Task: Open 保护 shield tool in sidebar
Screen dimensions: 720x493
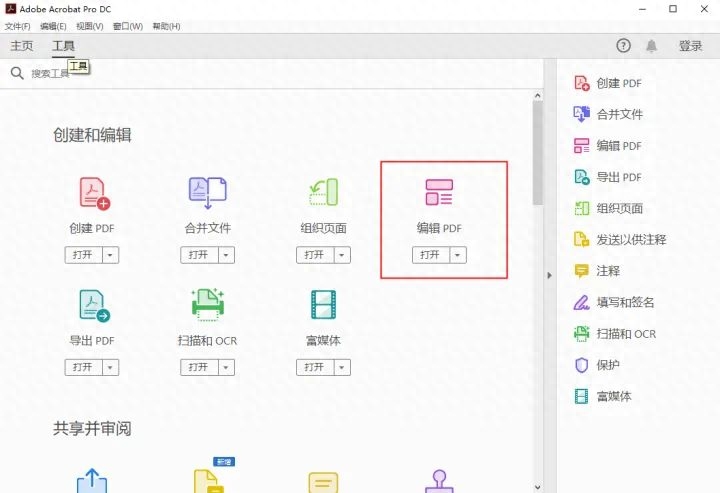Action: coord(597,365)
